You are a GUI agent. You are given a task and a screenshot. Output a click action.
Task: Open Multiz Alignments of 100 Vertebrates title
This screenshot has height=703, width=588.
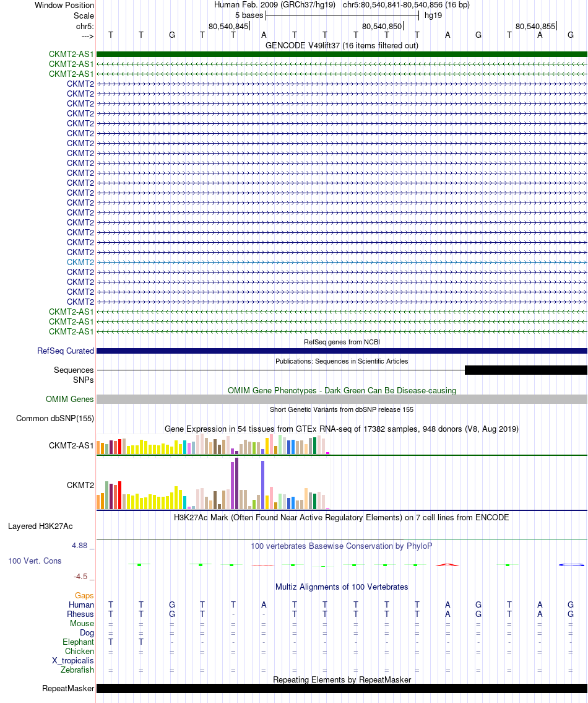tap(342, 587)
